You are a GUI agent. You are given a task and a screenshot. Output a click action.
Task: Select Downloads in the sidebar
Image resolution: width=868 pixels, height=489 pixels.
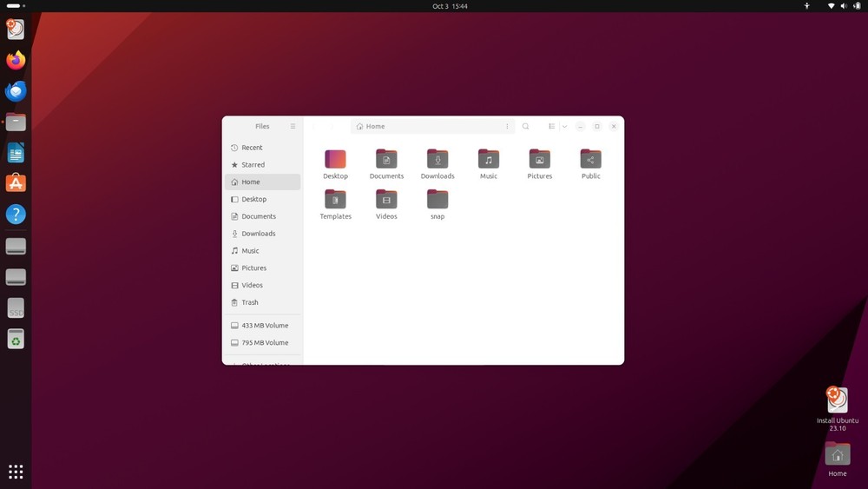[x=262, y=234]
